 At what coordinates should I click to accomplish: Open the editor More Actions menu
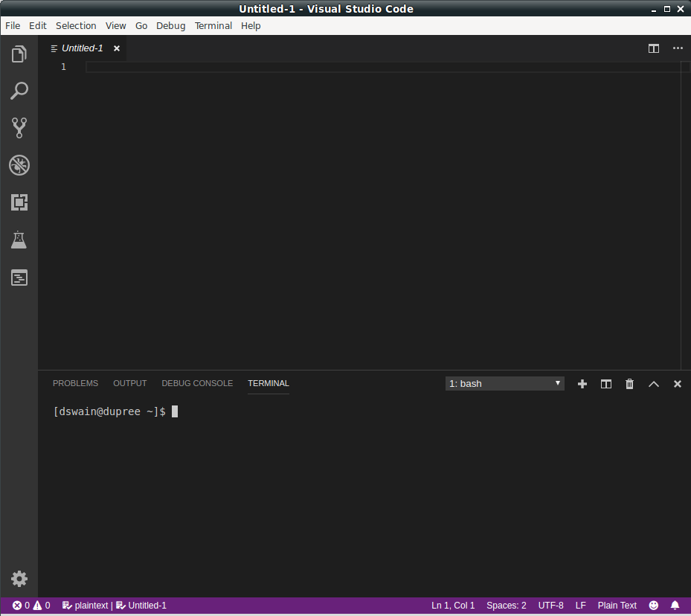678,48
